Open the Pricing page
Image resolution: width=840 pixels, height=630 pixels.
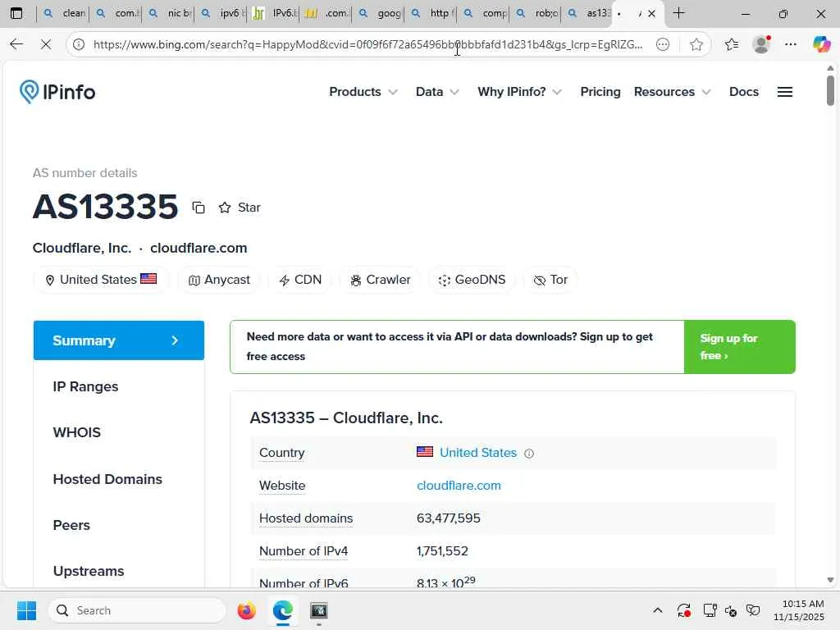click(600, 92)
